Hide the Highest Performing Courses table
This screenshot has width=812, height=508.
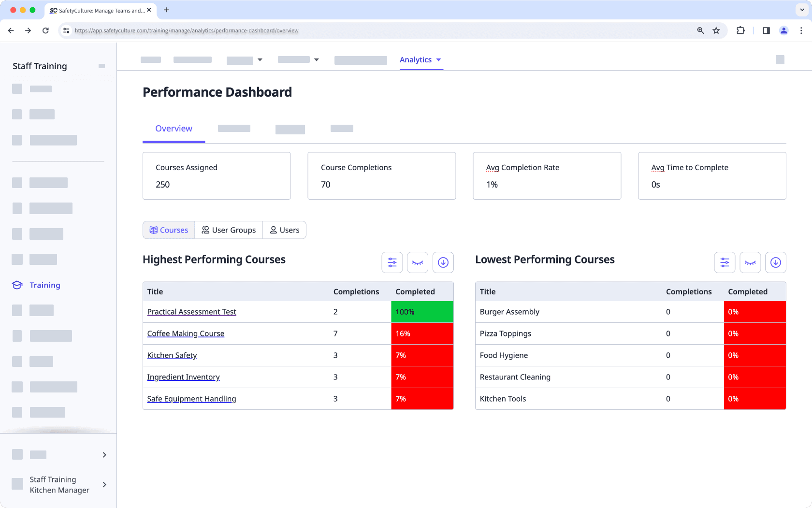[x=418, y=262]
